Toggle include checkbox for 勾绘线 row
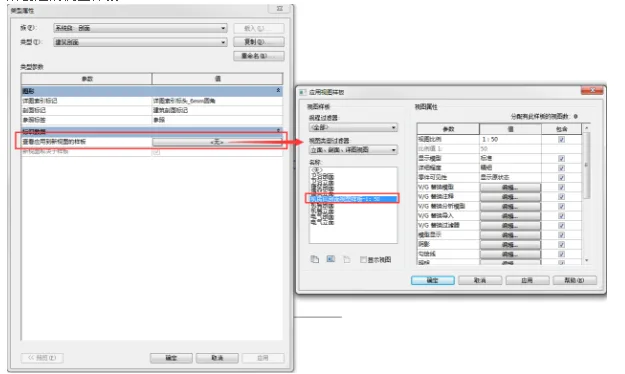 (x=562, y=254)
